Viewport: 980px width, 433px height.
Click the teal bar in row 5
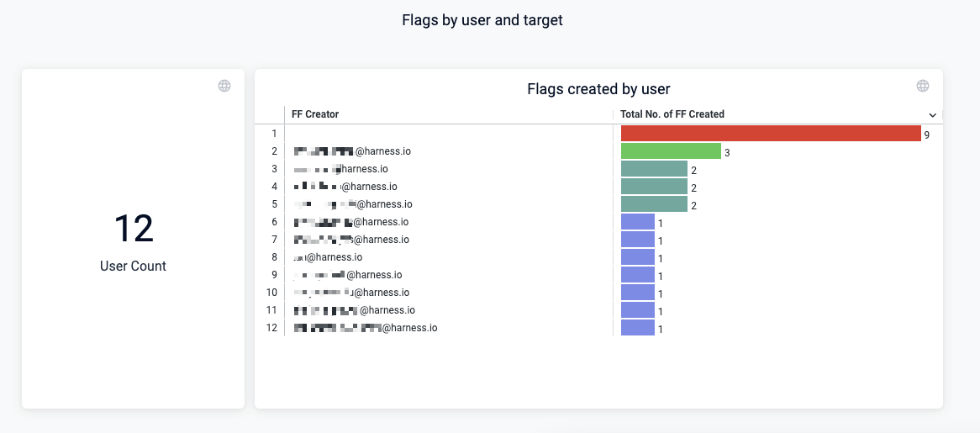[654, 204]
